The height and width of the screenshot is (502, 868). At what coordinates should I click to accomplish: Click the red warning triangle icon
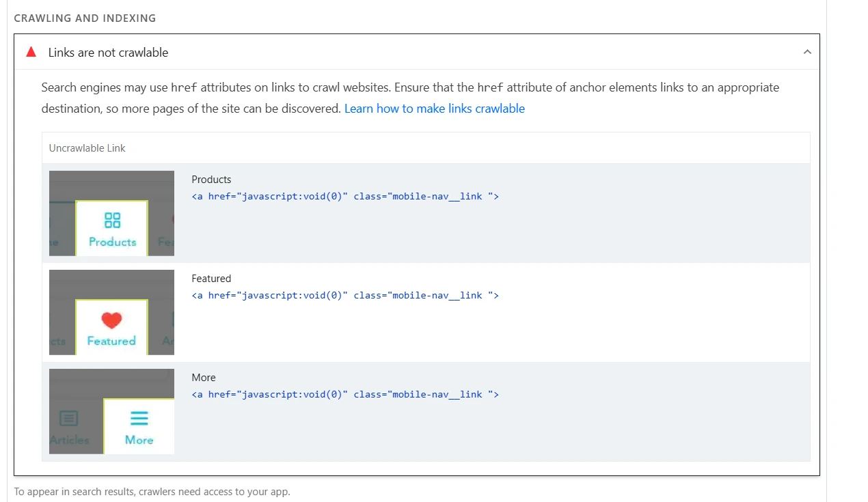31,52
